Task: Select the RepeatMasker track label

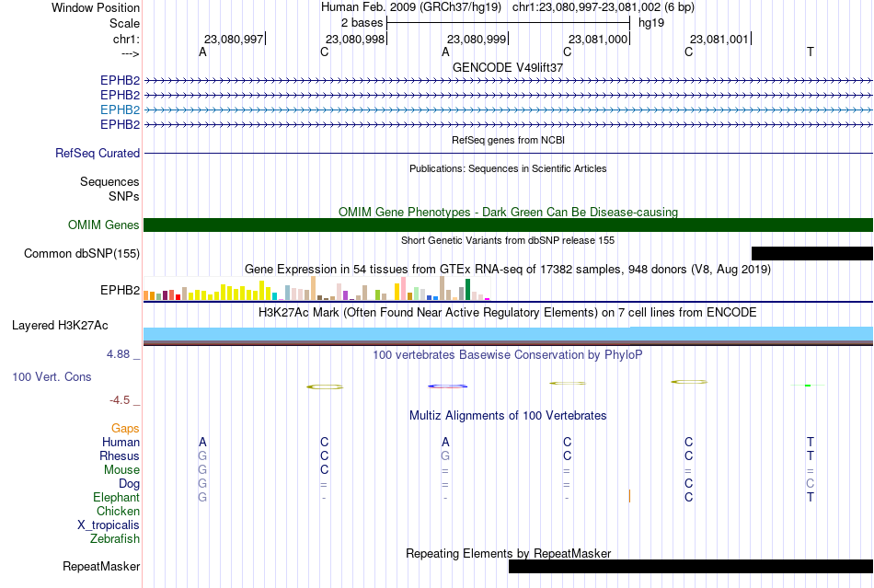Action: click(x=101, y=566)
